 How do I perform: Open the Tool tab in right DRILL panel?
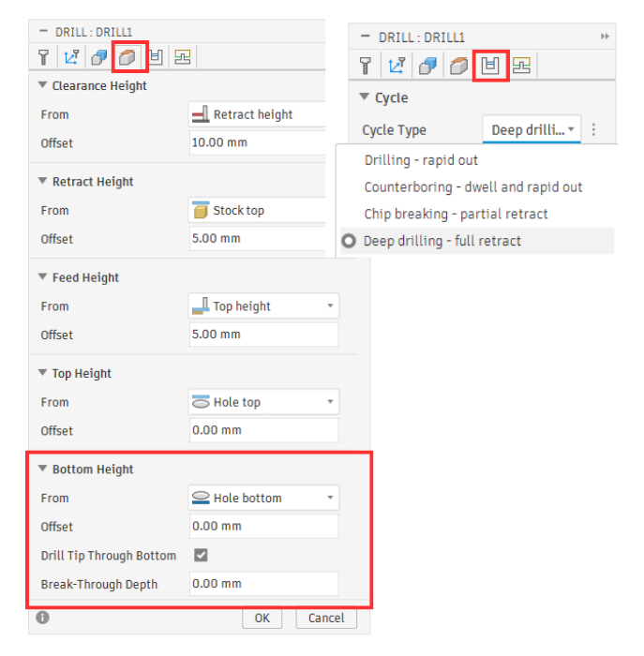coord(366,66)
